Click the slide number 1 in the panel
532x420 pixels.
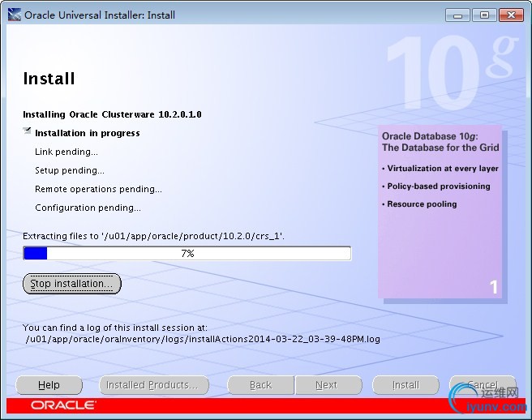tap(494, 287)
